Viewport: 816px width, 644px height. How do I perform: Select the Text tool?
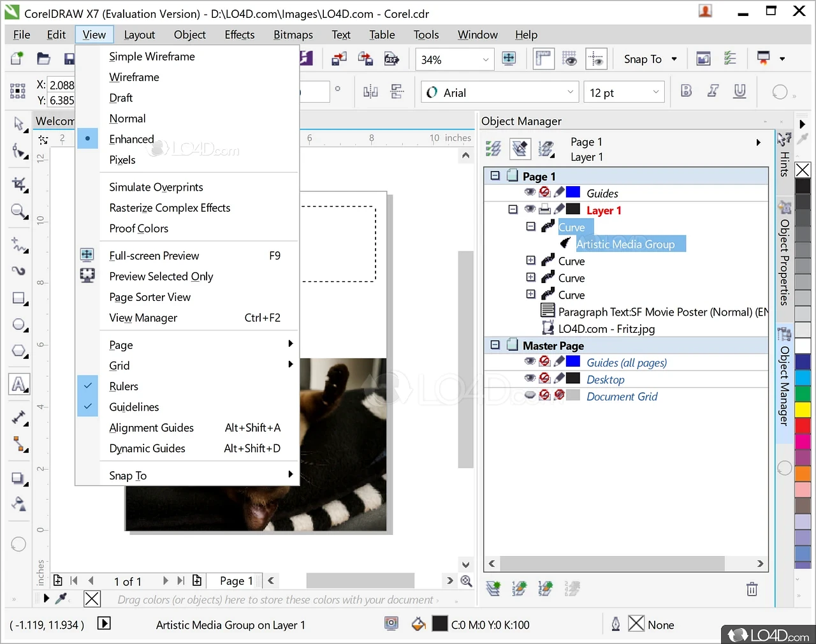coord(19,384)
